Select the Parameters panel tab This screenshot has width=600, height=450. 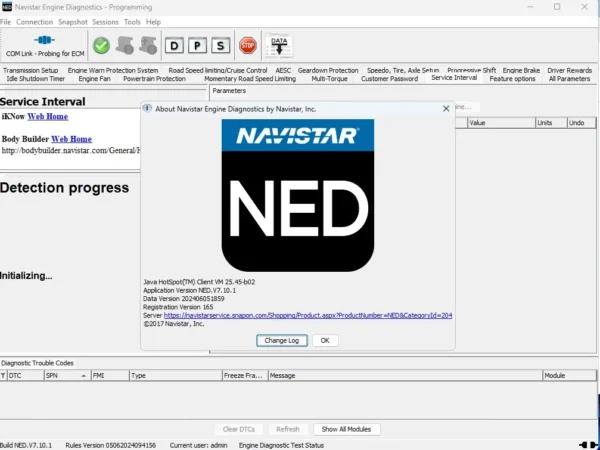click(229, 91)
